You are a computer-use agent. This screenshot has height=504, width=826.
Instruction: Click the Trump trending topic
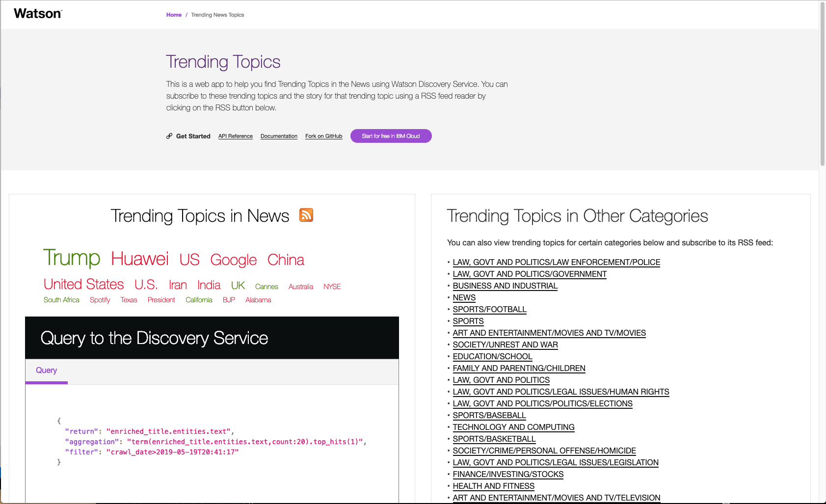(72, 258)
